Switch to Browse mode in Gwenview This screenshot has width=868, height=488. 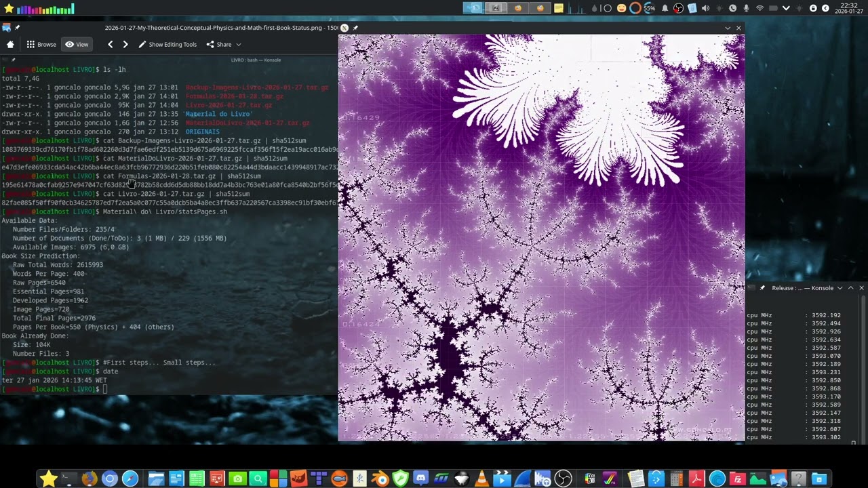(41, 45)
